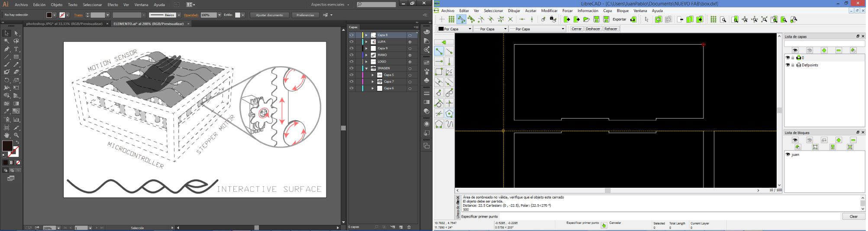
Task: Hide the LUPA layer in Illustrator
Action: (x=352, y=42)
